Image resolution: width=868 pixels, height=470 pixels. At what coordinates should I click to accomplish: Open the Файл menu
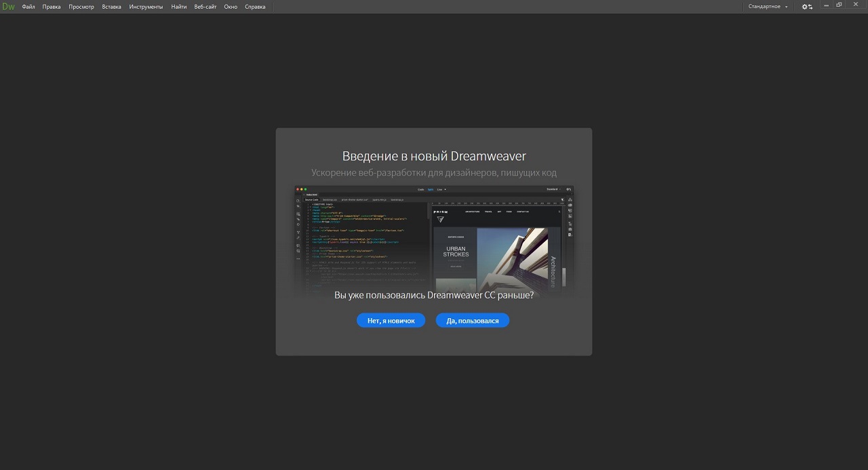coord(28,7)
